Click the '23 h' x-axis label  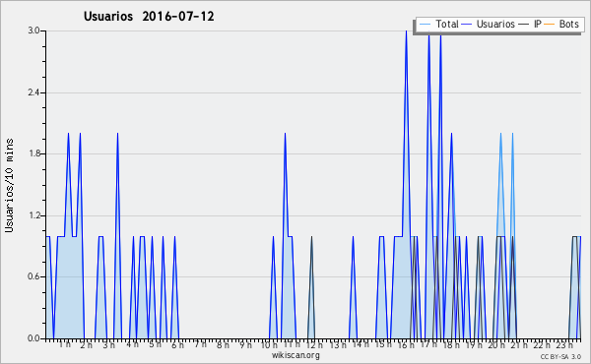click(564, 345)
